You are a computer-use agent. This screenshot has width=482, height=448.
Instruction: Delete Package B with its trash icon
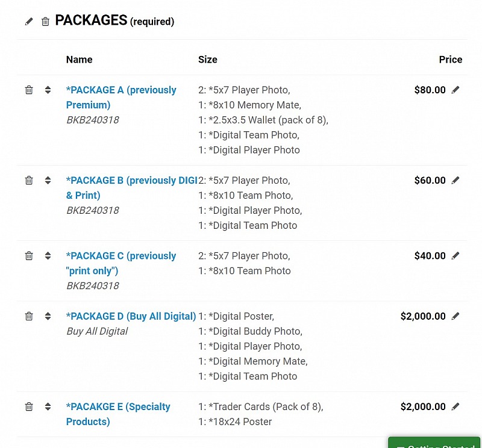coord(29,180)
